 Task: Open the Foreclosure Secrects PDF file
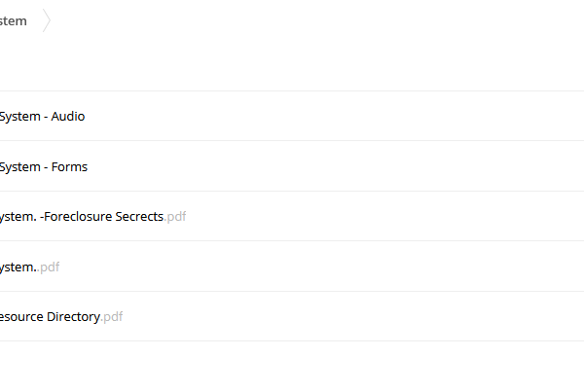(92, 216)
